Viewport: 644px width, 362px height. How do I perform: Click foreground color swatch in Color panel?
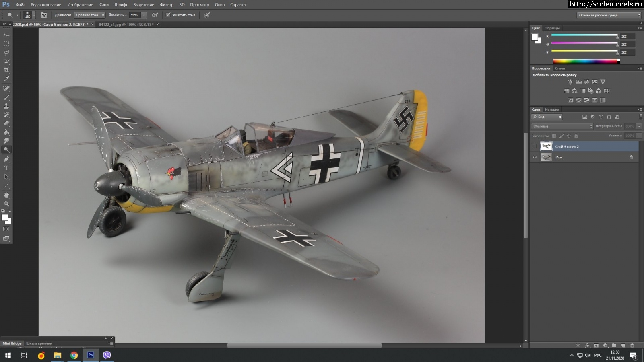point(535,37)
